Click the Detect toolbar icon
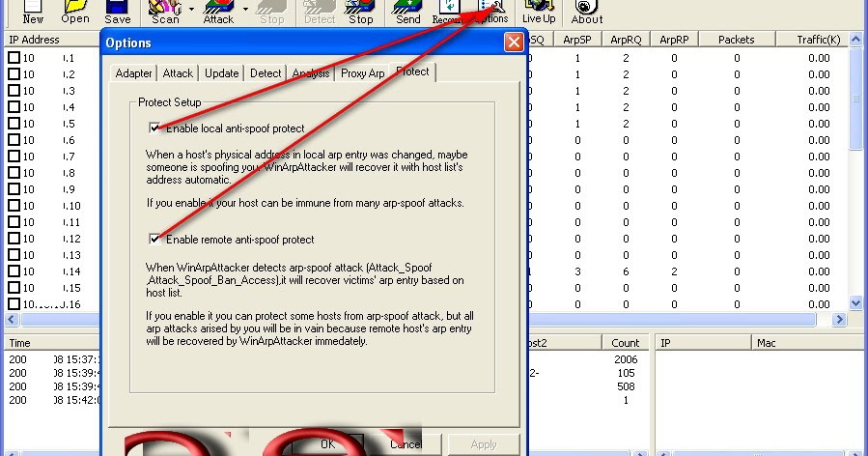 tap(320, 13)
